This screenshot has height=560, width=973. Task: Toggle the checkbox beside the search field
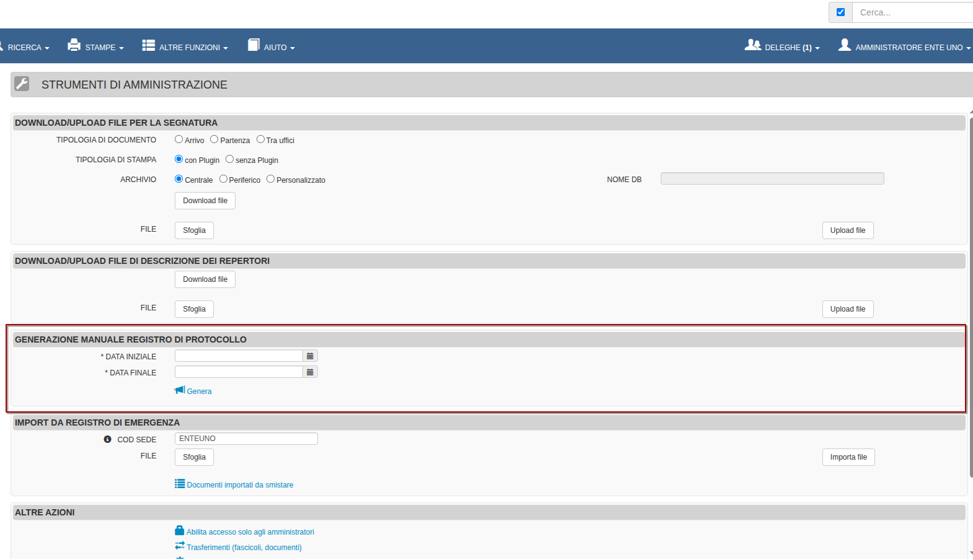pos(840,12)
